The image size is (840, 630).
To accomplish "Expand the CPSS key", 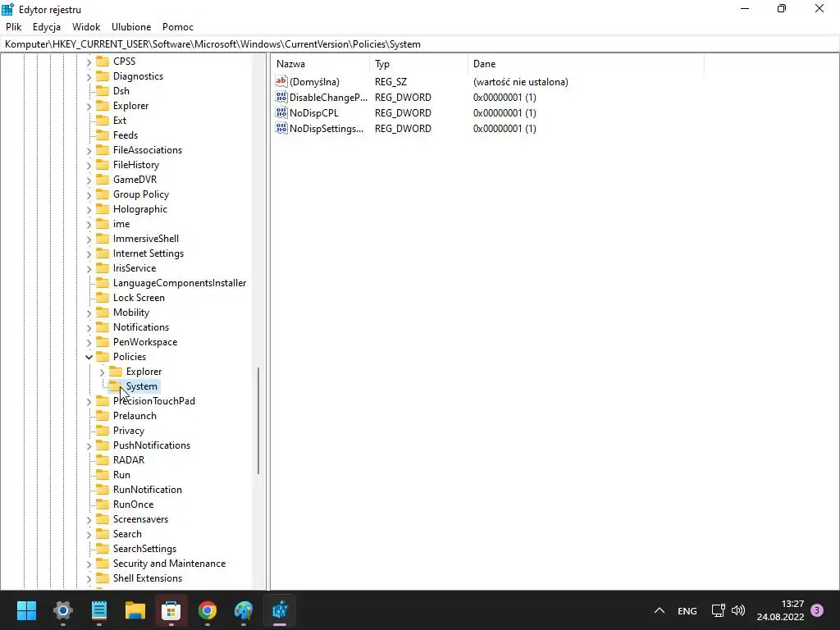I will click(89, 62).
